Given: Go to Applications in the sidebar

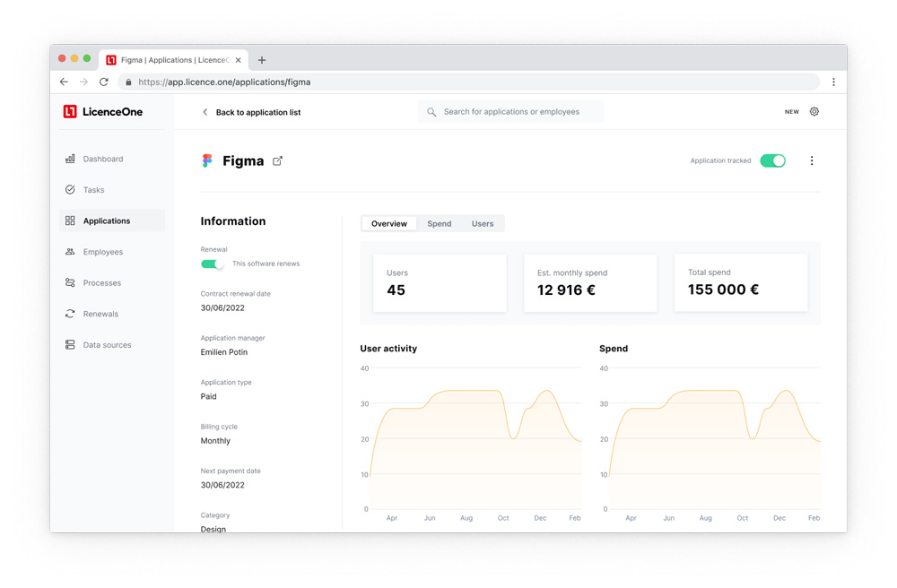Looking at the screenshot, I should (111, 220).
